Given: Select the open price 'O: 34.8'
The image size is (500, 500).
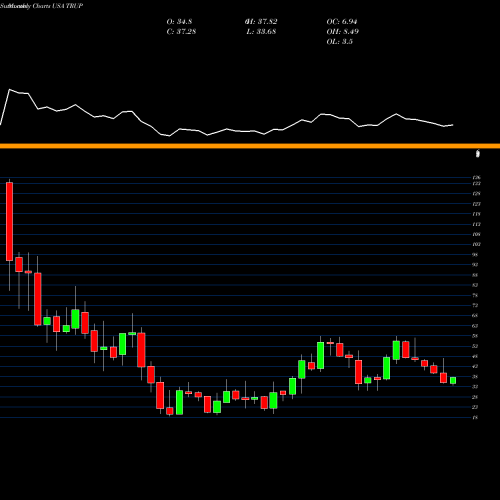Looking at the screenshot, I should [179, 22].
